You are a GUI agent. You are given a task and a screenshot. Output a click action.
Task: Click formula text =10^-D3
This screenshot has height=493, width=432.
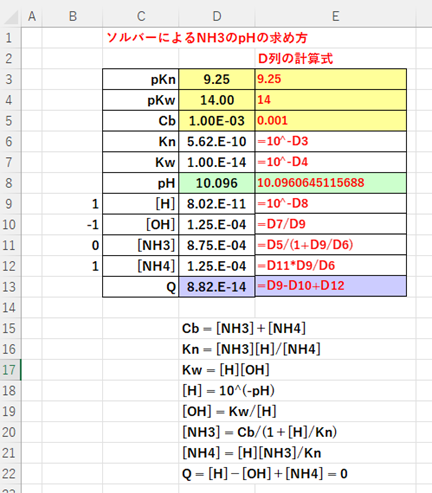[x=283, y=141]
